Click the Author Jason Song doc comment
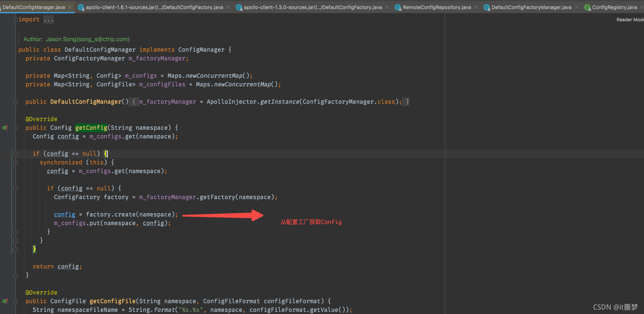The image size is (644, 314). pos(76,39)
